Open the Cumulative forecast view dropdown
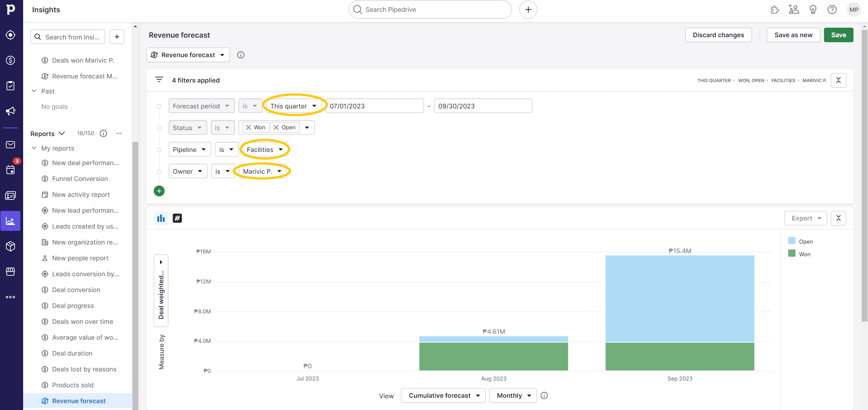 point(443,395)
